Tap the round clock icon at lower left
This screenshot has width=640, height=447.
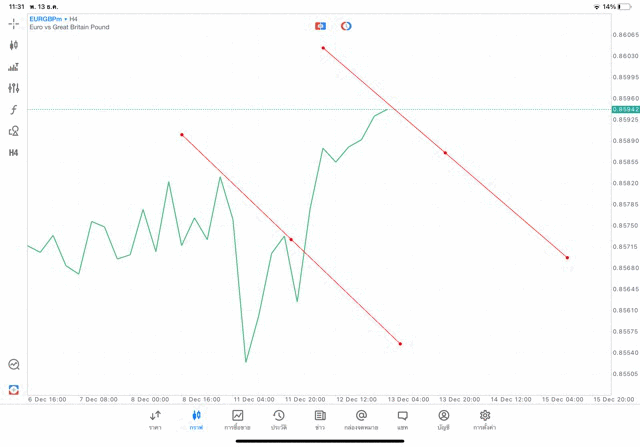click(x=13, y=365)
